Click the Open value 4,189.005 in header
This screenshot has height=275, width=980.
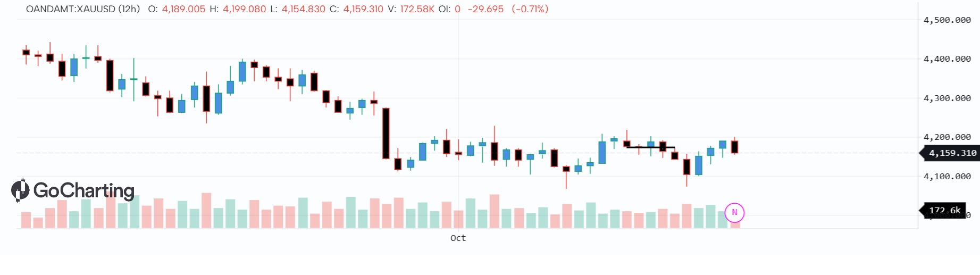183,9
